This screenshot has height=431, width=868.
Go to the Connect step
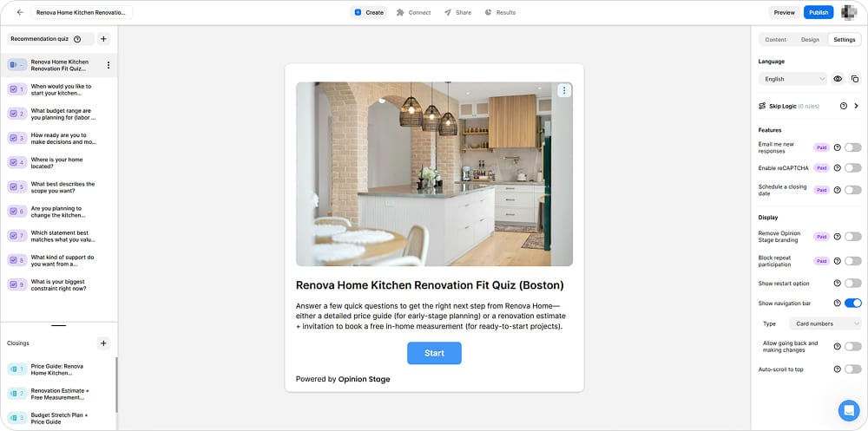(413, 12)
